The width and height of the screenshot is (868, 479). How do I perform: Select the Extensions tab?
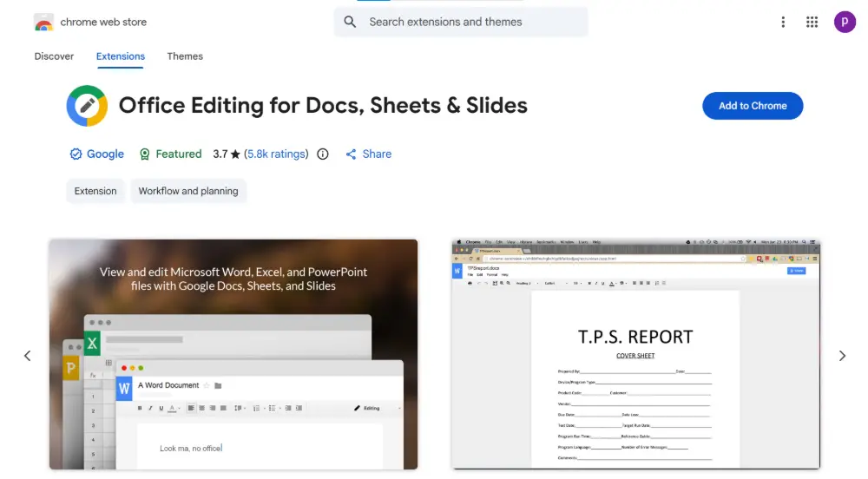click(120, 56)
